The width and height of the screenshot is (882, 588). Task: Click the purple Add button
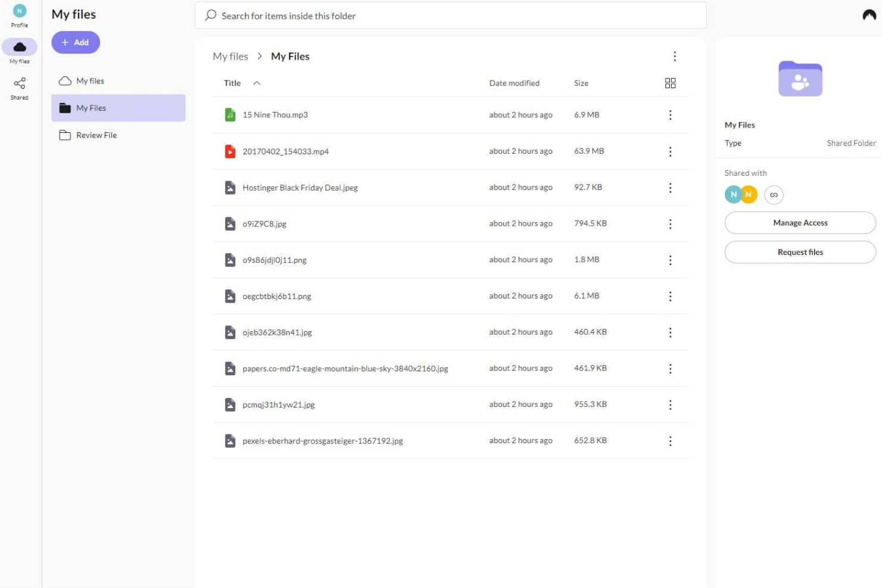pos(76,42)
